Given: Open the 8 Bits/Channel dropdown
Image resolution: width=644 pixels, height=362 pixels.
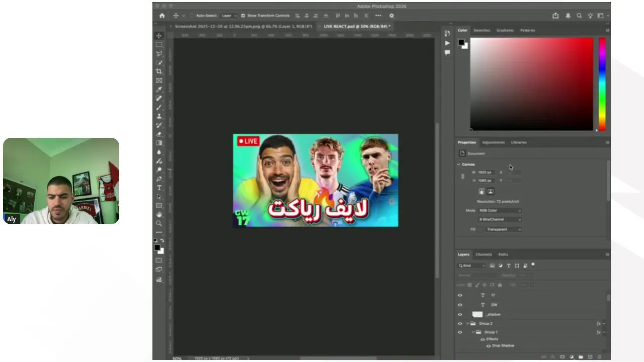Looking at the screenshot, I should tap(500, 220).
